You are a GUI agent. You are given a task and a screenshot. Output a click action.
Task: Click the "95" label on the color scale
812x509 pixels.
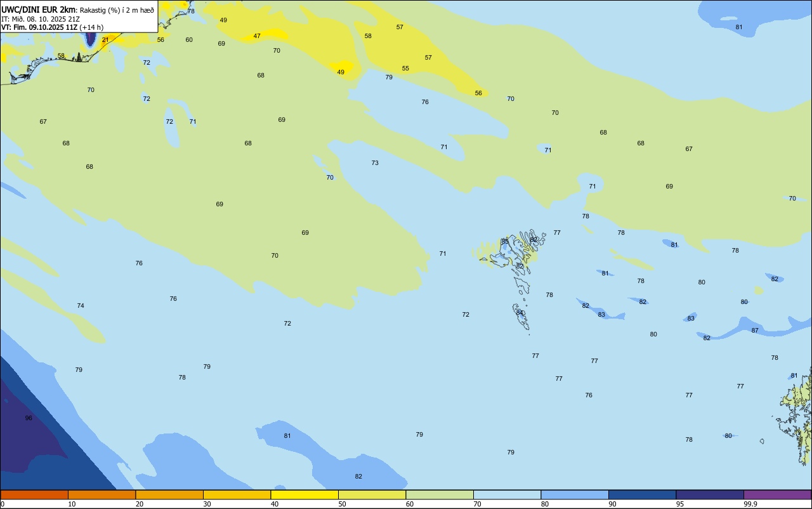(679, 504)
